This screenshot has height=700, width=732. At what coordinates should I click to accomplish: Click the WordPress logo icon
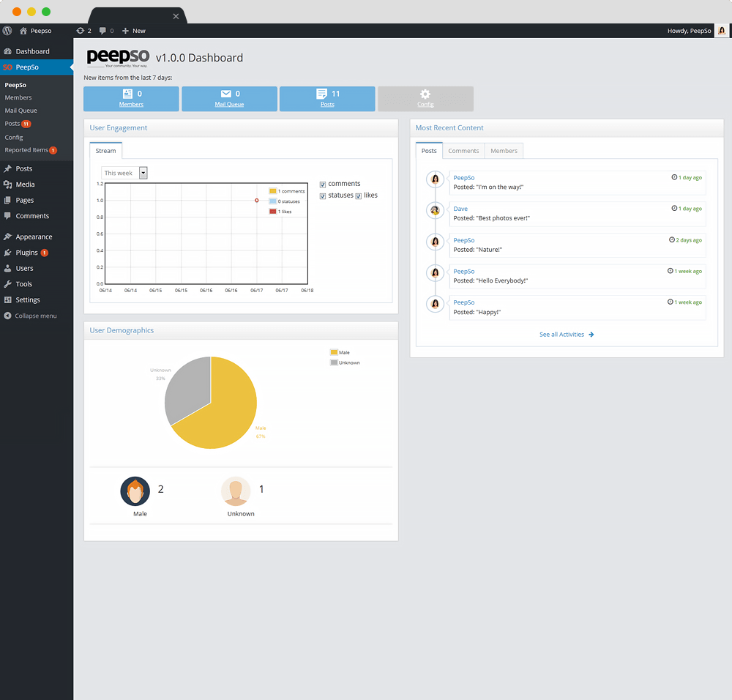click(x=7, y=31)
